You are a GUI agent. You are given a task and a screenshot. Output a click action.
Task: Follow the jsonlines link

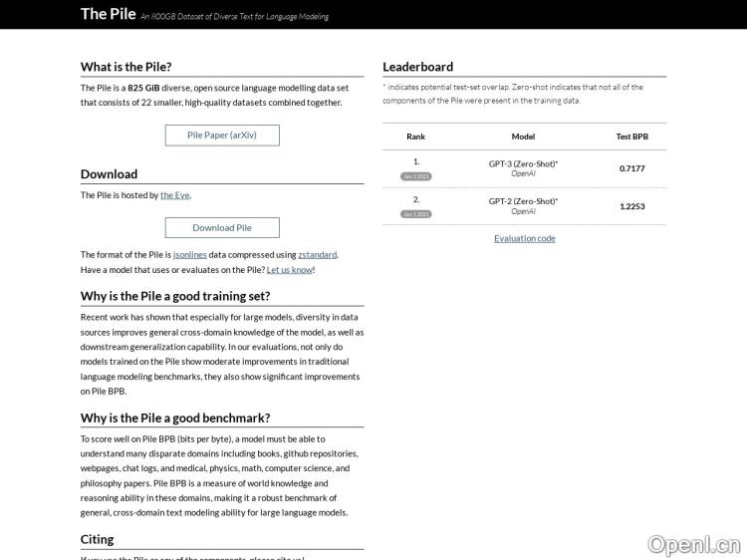point(190,255)
